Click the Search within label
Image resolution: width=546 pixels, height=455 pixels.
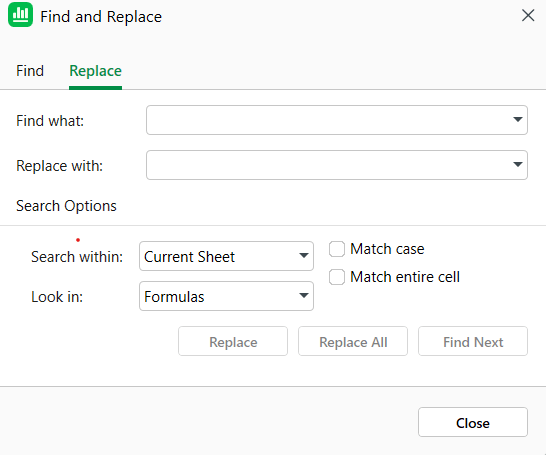pyautogui.click(x=77, y=257)
